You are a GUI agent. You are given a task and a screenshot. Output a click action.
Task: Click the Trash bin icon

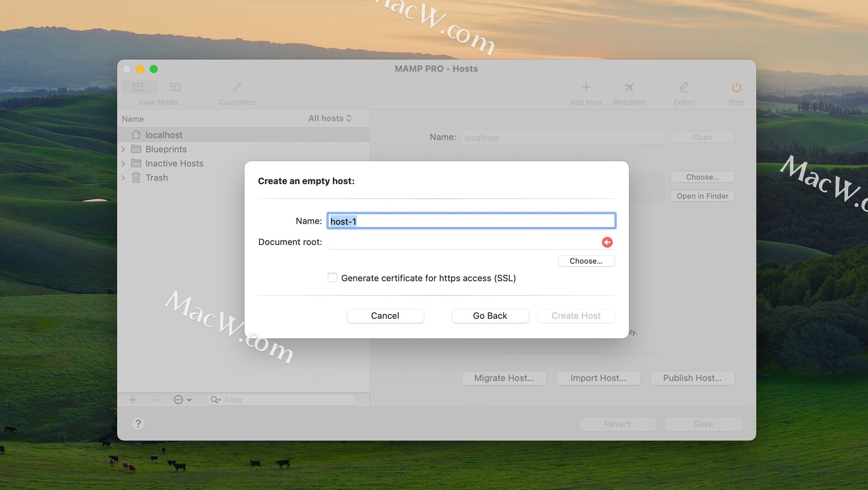136,177
